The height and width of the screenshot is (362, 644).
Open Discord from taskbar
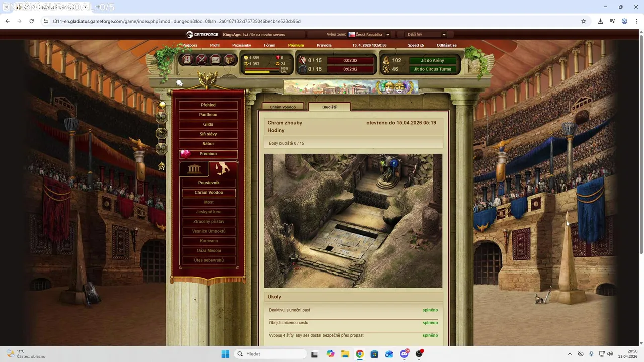coord(404,354)
